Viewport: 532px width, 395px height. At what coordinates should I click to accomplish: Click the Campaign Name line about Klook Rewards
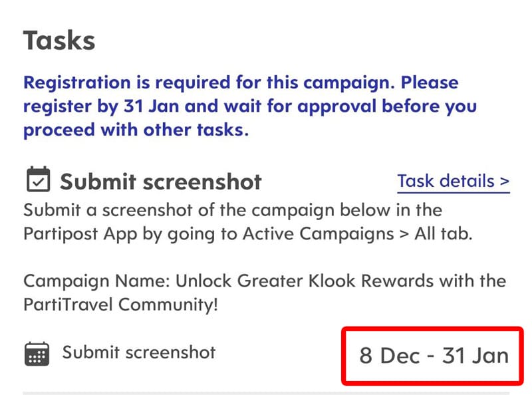[x=265, y=281]
